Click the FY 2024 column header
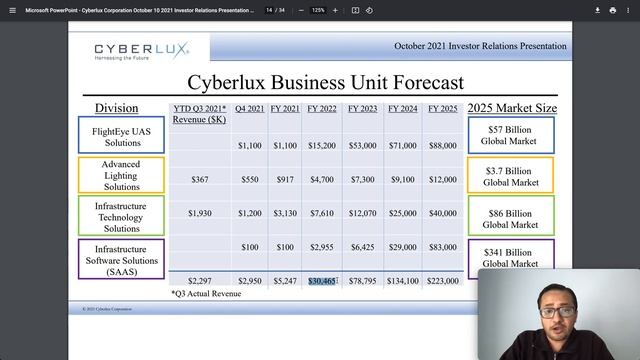640x360 pixels. coord(402,109)
